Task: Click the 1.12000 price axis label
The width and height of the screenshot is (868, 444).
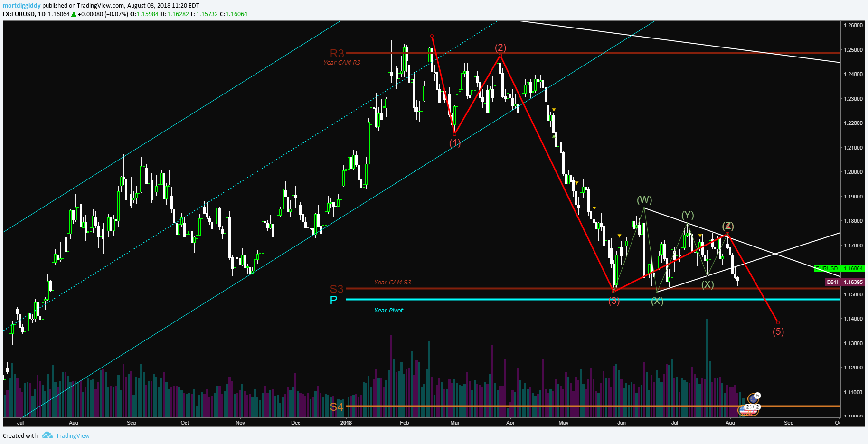Action: tap(853, 368)
